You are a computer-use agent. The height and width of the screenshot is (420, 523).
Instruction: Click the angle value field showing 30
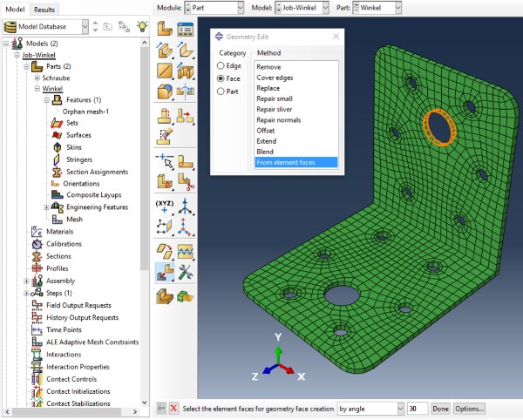pyautogui.click(x=418, y=409)
